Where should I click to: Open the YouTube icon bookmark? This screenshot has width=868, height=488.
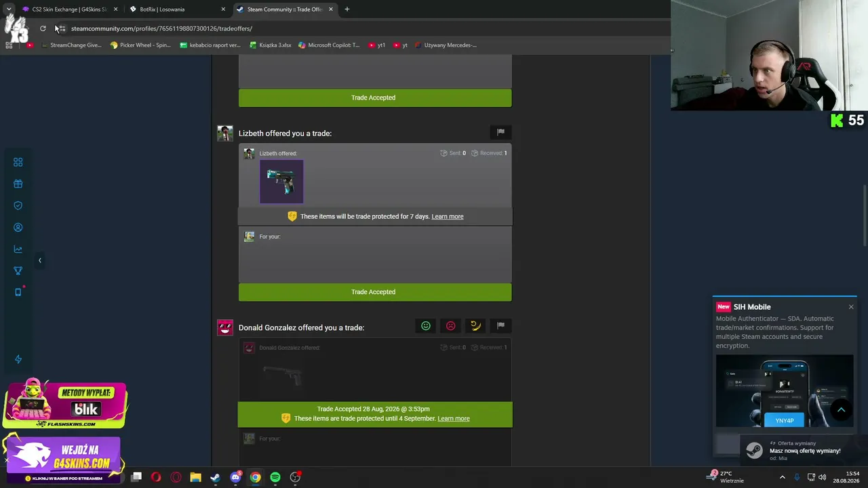click(x=30, y=45)
